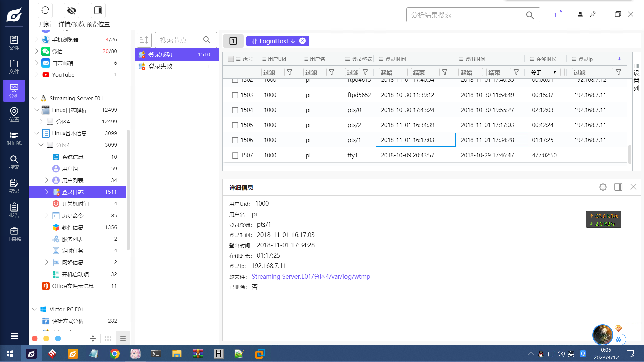Image resolution: width=644 pixels, height=362 pixels.
Task: Check the row 1507 checkbox
Action: 235,156
